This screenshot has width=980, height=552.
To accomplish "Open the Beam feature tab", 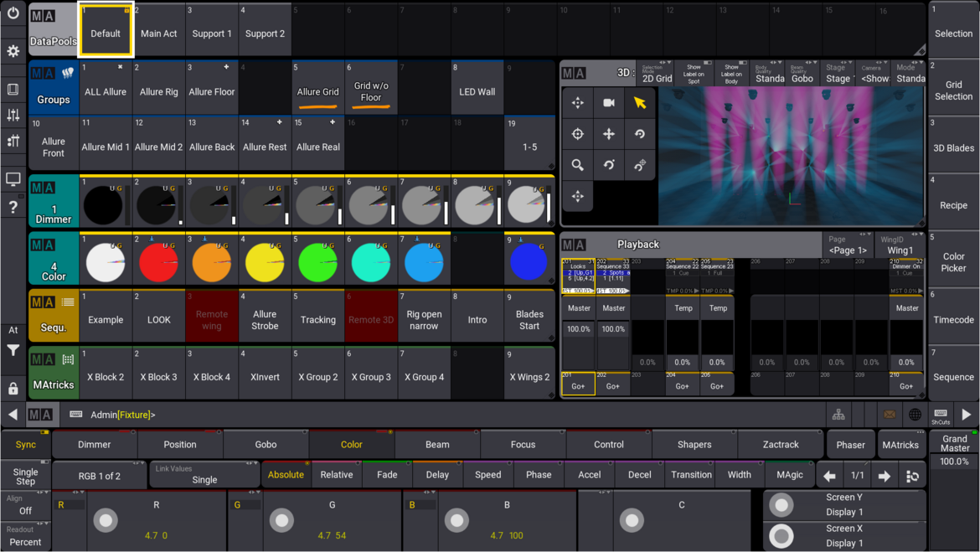I will point(436,444).
